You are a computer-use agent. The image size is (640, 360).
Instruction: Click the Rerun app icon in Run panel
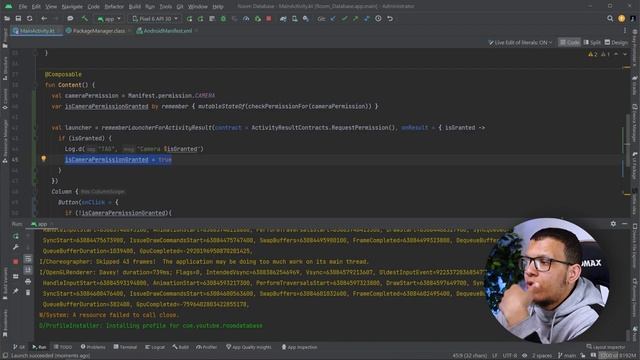coord(16,236)
